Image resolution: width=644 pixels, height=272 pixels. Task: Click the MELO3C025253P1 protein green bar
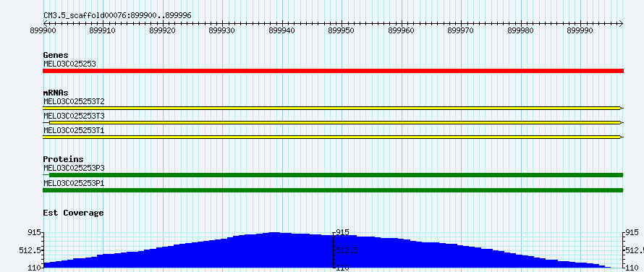point(333,190)
